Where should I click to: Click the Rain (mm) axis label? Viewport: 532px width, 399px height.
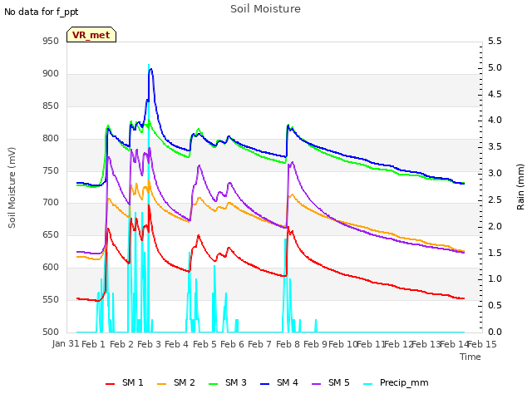[520, 187]
